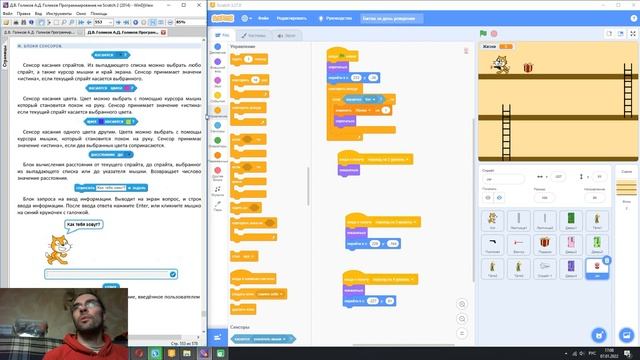Click the print icon in WinDjView toolbar
This screenshot has width=640, height=360.
tap(24, 22)
